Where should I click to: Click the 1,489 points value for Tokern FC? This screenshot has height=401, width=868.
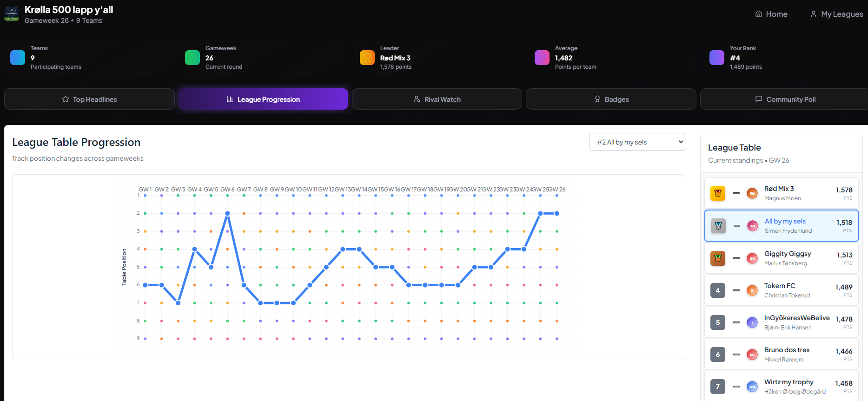844,287
